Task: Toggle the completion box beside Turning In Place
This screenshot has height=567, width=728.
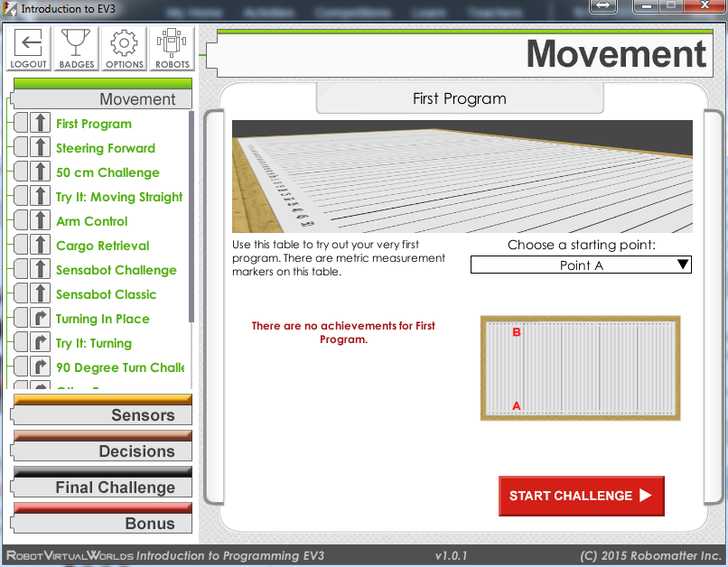Action: (x=21, y=319)
